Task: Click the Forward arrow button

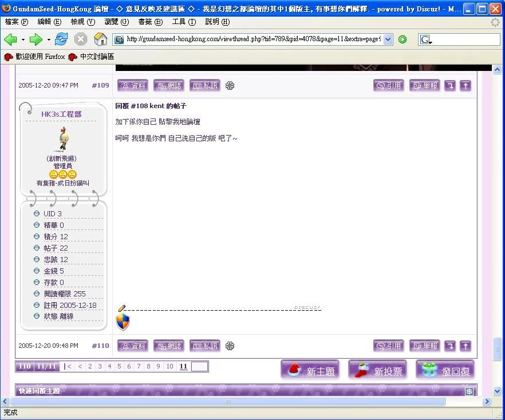Action: coord(35,39)
